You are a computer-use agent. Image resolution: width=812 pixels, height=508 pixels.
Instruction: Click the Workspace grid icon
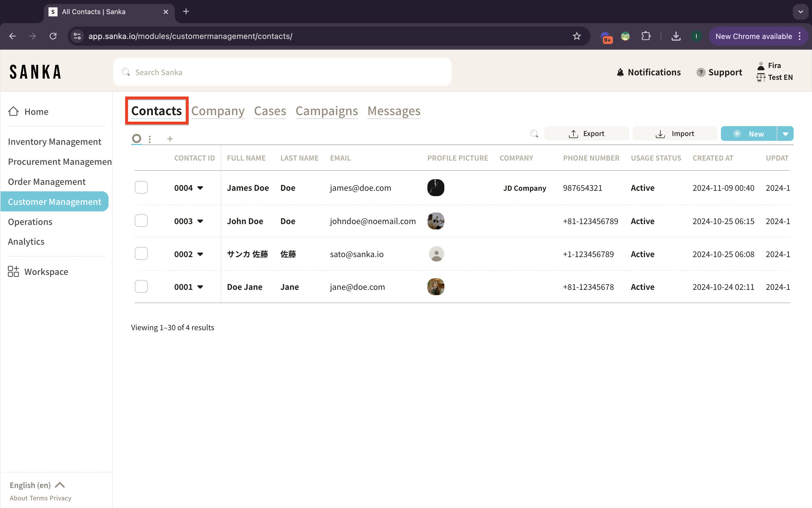click(x=14, y=271)
